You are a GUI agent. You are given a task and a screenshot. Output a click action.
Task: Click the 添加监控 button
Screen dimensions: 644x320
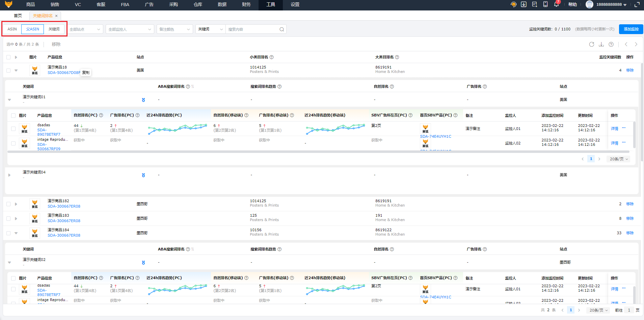click(x=631, y=29)
